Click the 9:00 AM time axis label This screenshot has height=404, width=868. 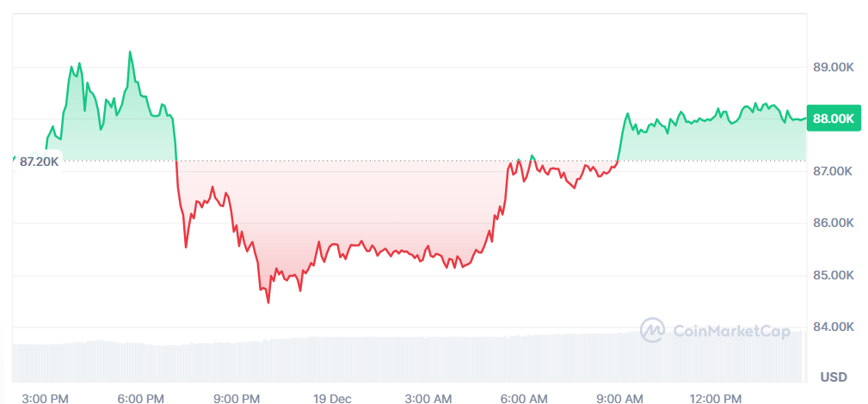620,399
